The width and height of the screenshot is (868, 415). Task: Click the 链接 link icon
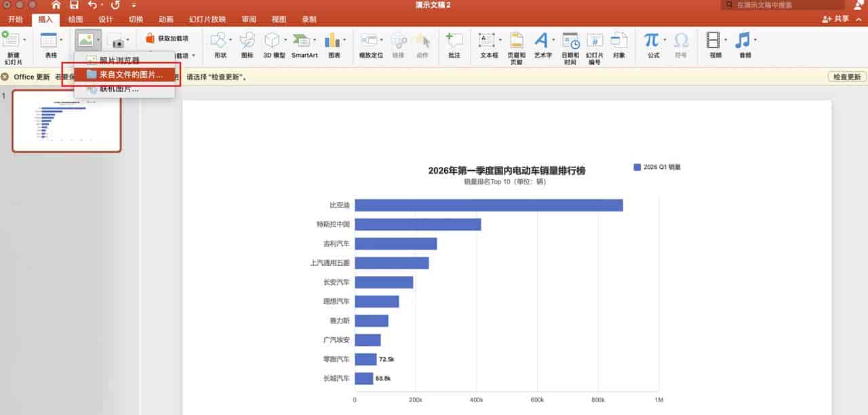pos(398,40)
